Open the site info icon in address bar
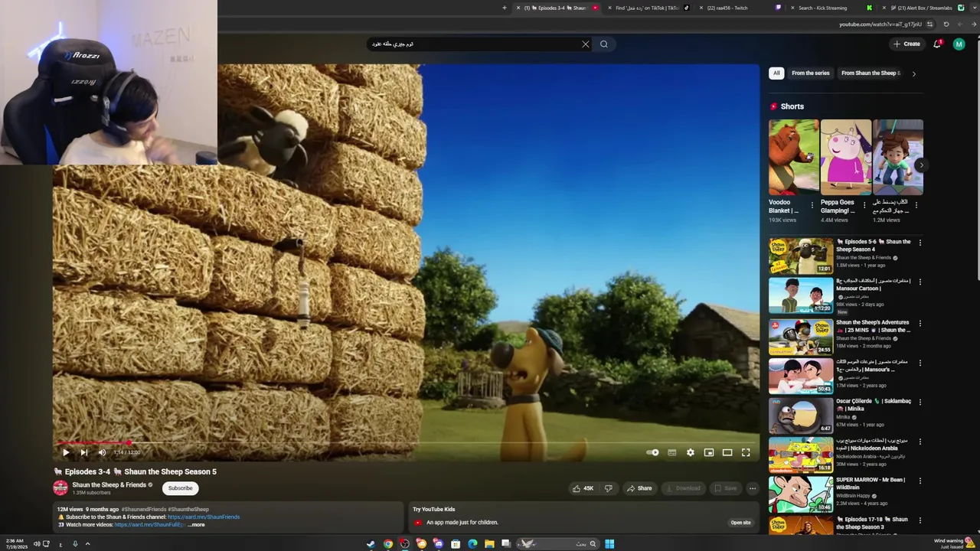 pos(929,24)
